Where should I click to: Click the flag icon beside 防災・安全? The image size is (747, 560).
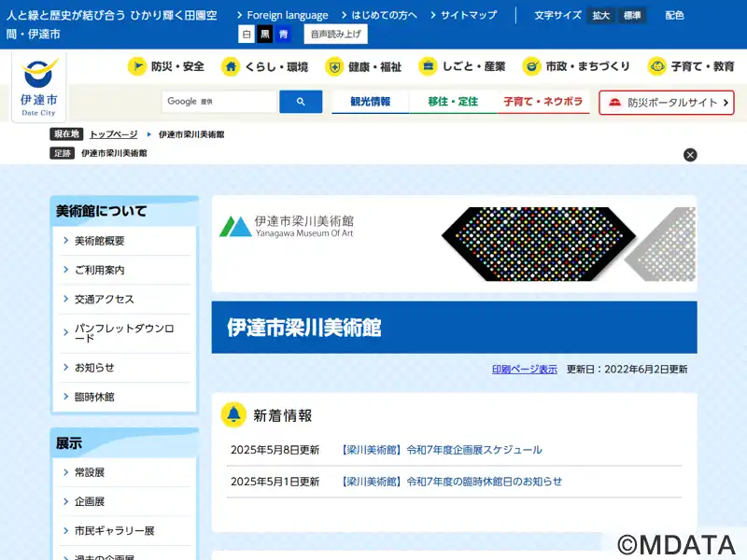137,66
